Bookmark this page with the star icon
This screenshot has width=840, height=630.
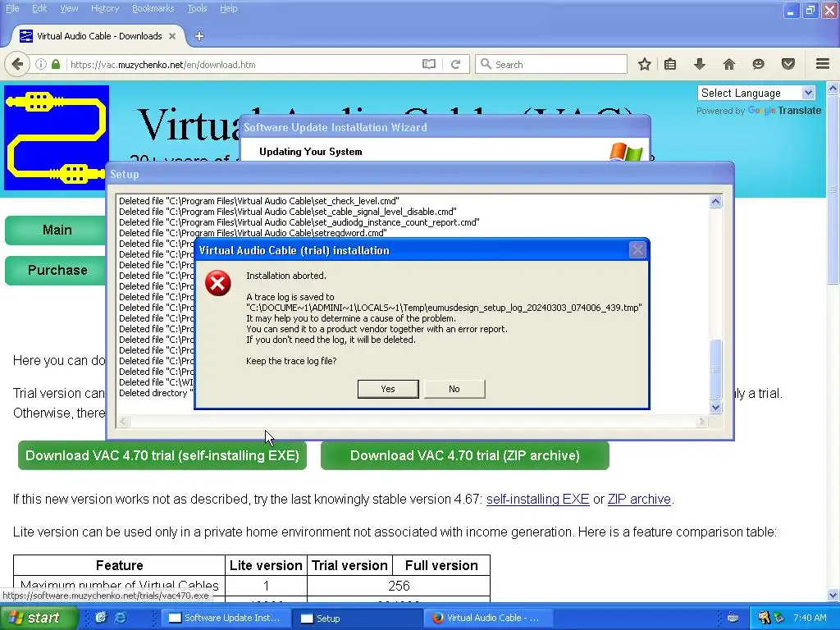645,64
